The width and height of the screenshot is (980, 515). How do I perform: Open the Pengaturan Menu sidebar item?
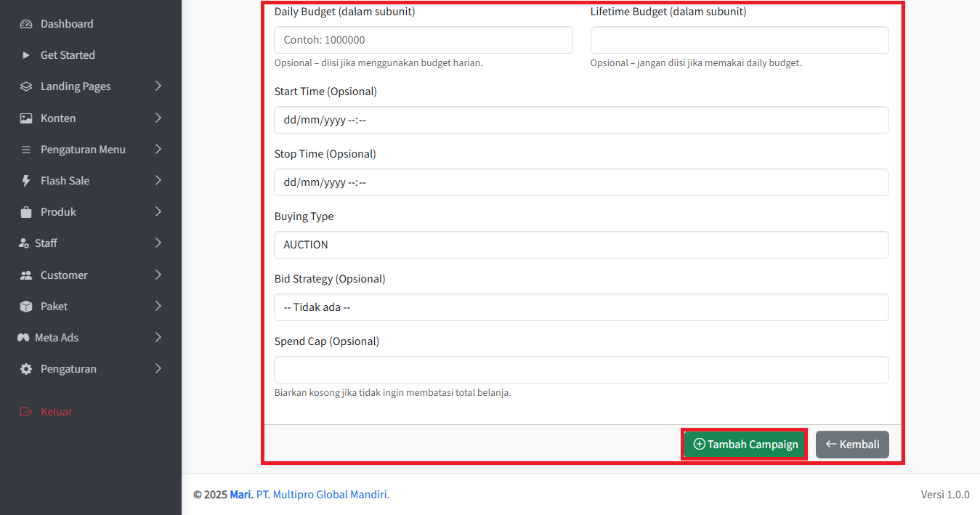click(83, 150)
